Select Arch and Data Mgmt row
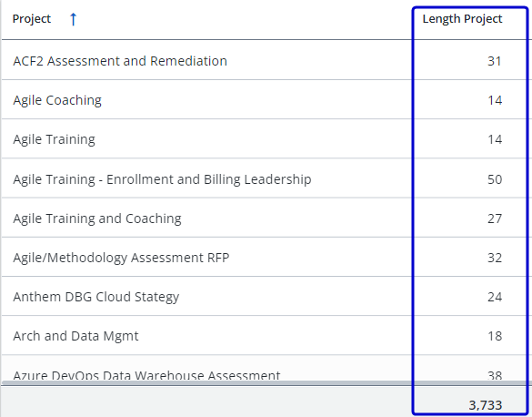 click(x=266, y=335)
